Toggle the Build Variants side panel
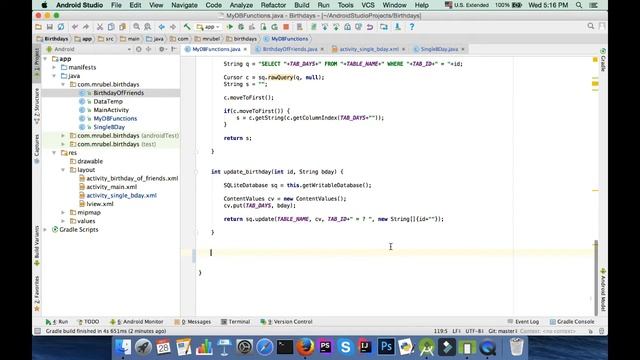 37,246
